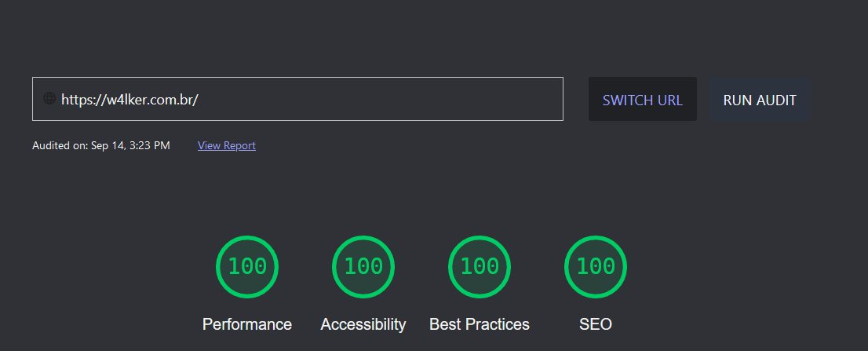Image resolution: width=868 pixels, height=351 pixels.
Task: Click the SEO category label
Action: click(596, 324)
